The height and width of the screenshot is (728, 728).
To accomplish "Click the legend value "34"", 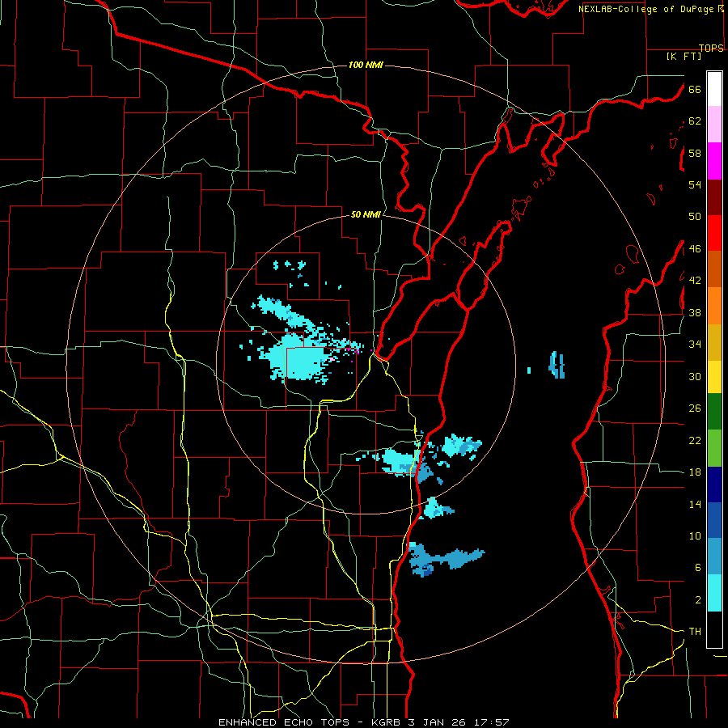I will pos(695,345).
